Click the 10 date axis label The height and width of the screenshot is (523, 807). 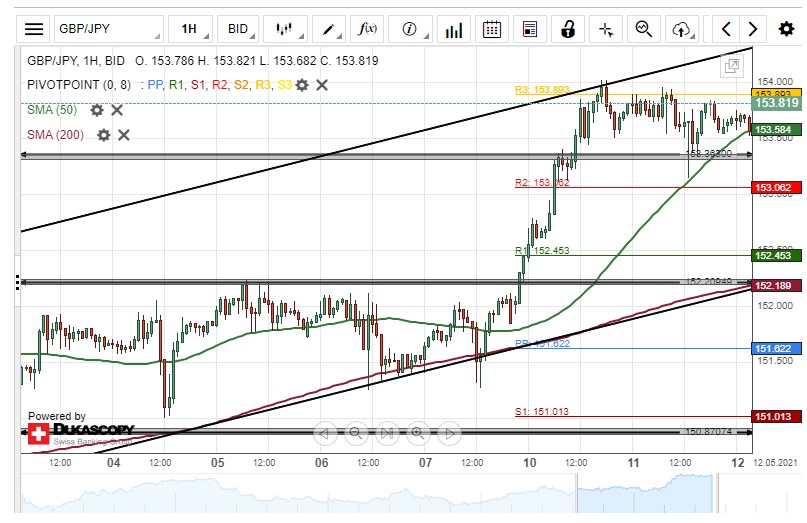pyautogui.click(x=530, y=463)
